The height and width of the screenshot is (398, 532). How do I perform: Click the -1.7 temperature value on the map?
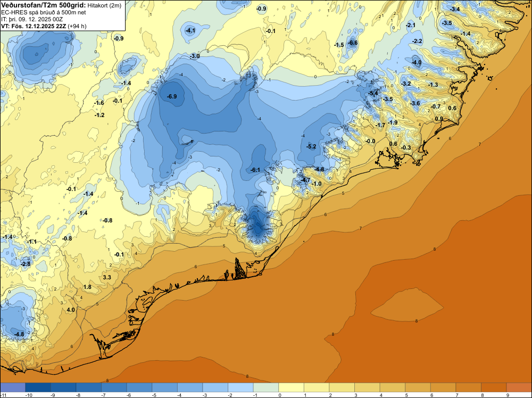click(x=380, y=125)
